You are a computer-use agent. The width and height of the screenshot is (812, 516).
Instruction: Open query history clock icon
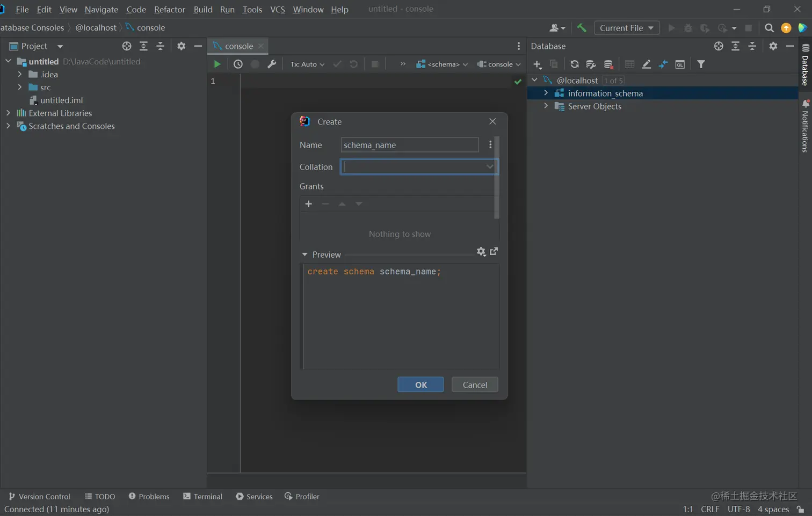pyautogui.click(x=238, y=64)
